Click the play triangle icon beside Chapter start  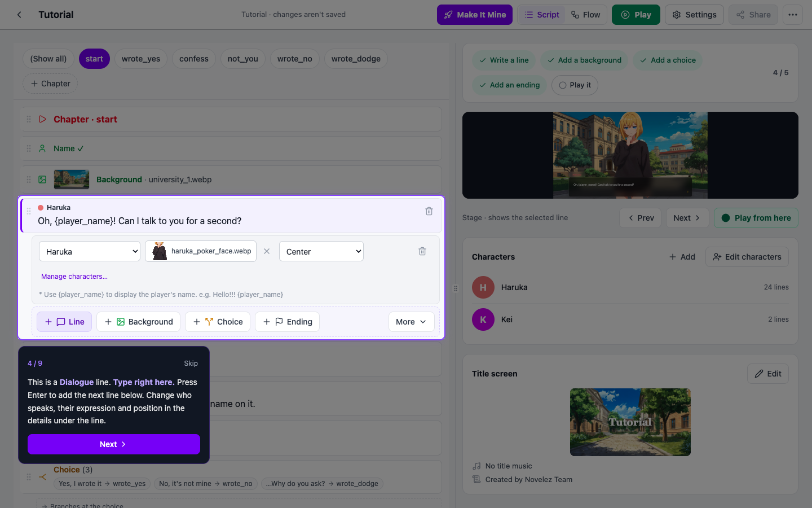42,119
